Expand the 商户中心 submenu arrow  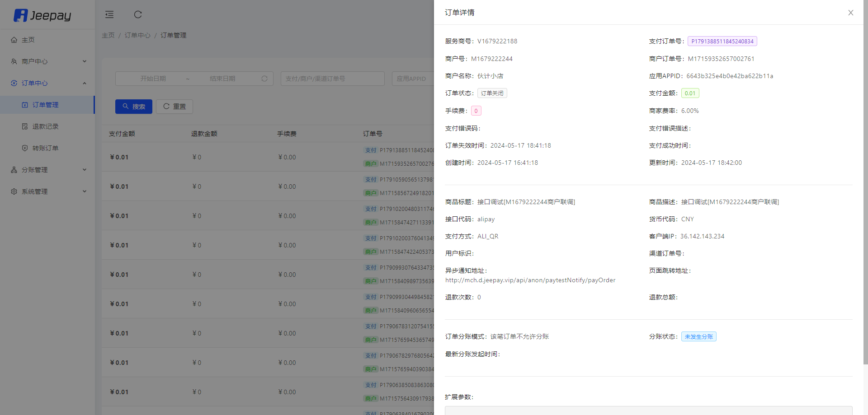(x=85, y=61)
